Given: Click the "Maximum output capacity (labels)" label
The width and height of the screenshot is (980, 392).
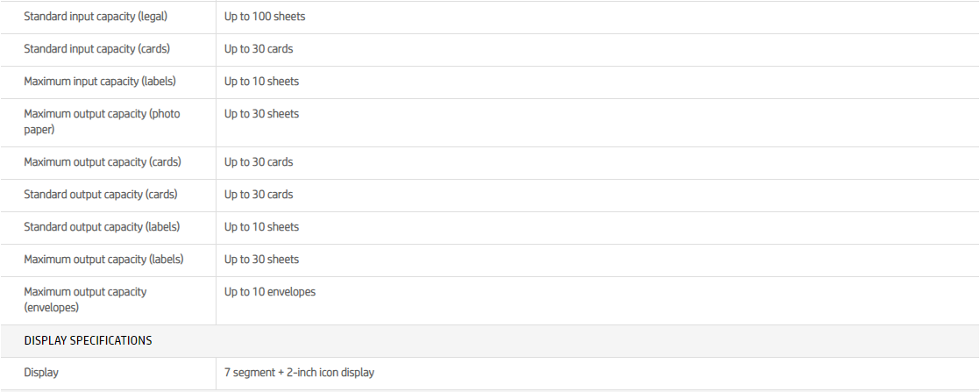Looking at the screenshot, I should [x=103, y=260].
